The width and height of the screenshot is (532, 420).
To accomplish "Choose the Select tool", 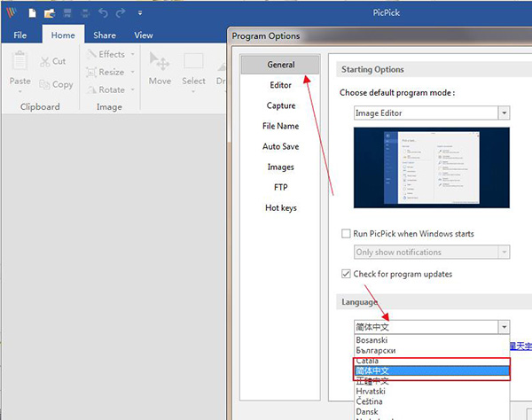I will point(193,71).
